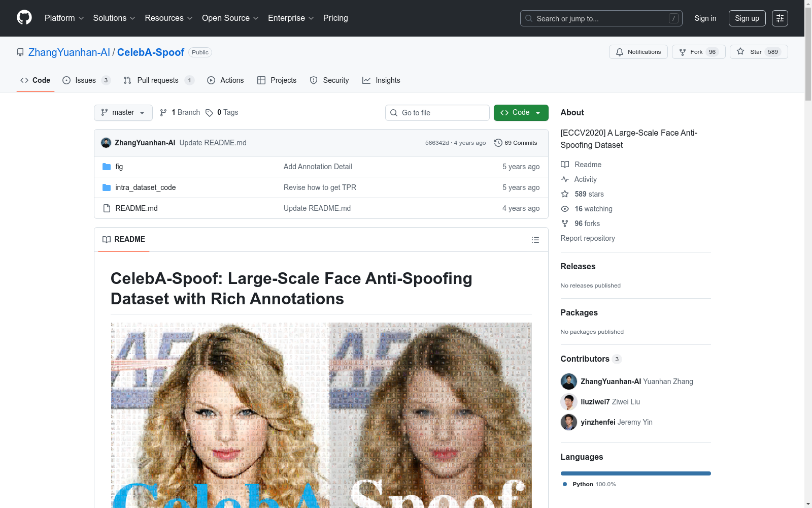The width and height of the screenshot is (812, 508).
Task: Open the Releases heading link
Action: (x=578, y=266)
